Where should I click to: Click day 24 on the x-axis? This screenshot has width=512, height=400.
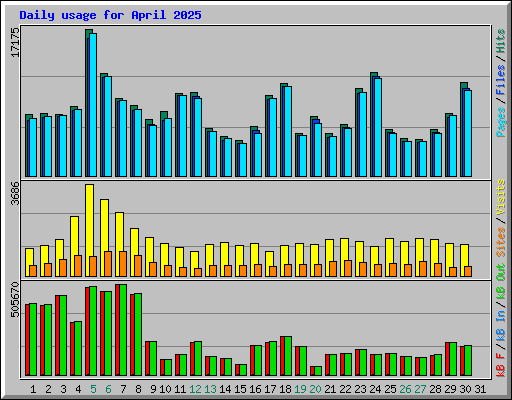coord(375,389)
